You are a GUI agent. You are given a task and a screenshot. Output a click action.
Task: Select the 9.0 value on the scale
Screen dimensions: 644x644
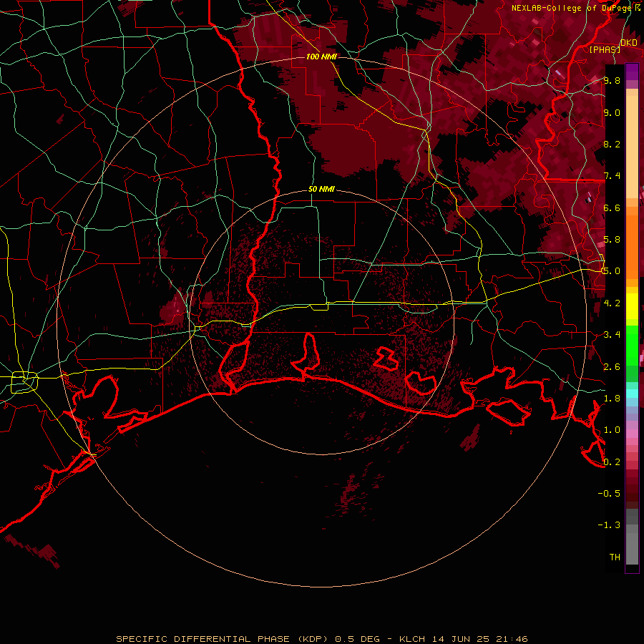pos(612,113)
